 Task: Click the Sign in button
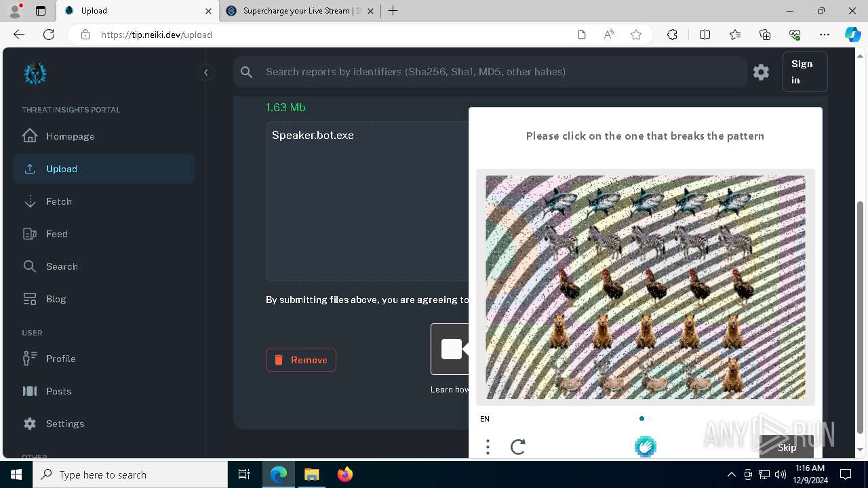click(x=805, y=72)
